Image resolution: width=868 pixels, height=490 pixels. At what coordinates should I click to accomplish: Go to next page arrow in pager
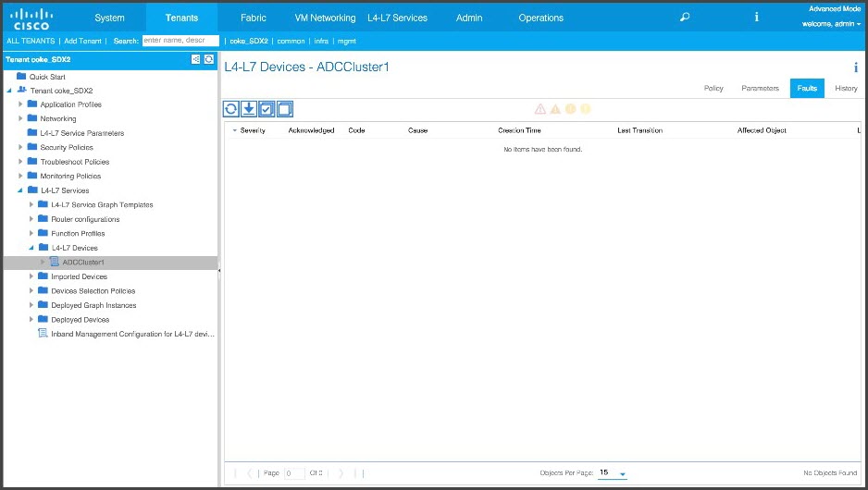pos(341,472)
